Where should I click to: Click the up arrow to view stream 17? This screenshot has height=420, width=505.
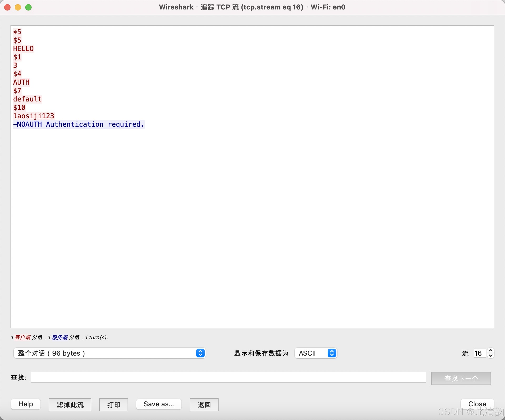click(x=490, y=350)
